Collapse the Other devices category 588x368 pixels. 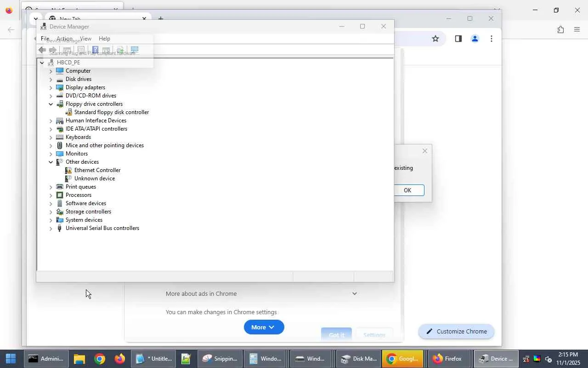click(x=51, y=162)
